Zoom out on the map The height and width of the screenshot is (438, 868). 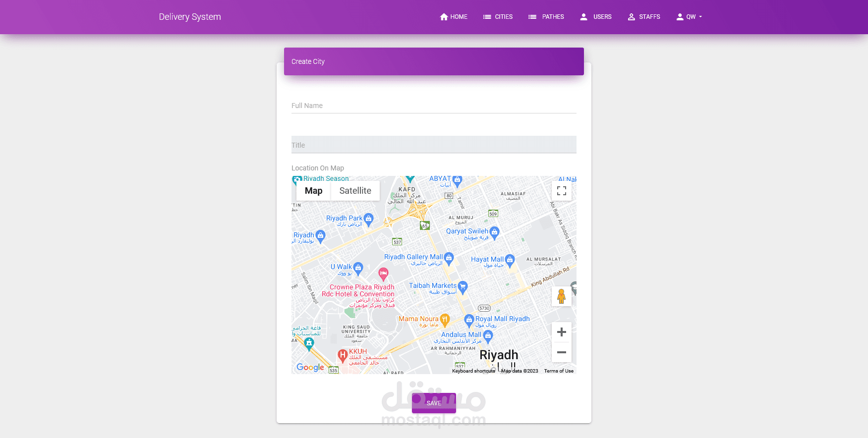point(562,352)
